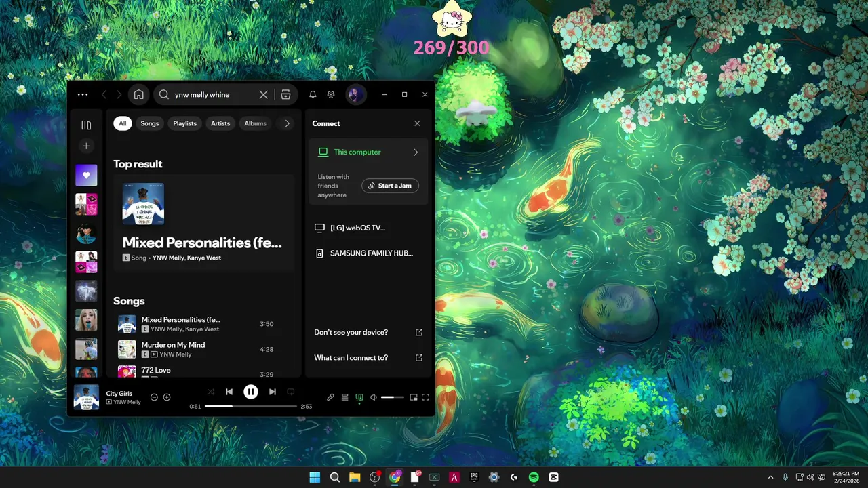Toggle repeat mode
This screenshot has width=868, height=488.
click(x=291, y=392)
